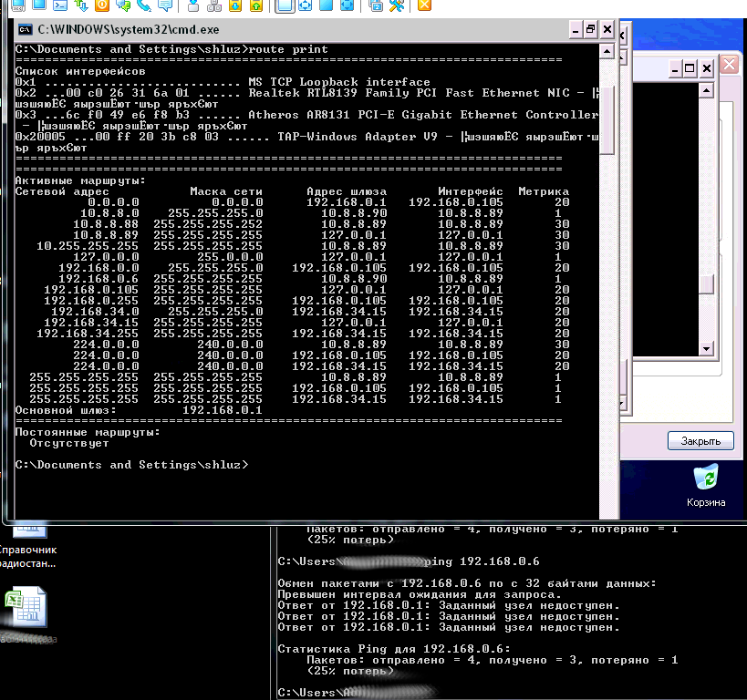This screenshot has height=700, width=747.
Task: Click the orange power shutdown icon
Action: pos(102,5)
